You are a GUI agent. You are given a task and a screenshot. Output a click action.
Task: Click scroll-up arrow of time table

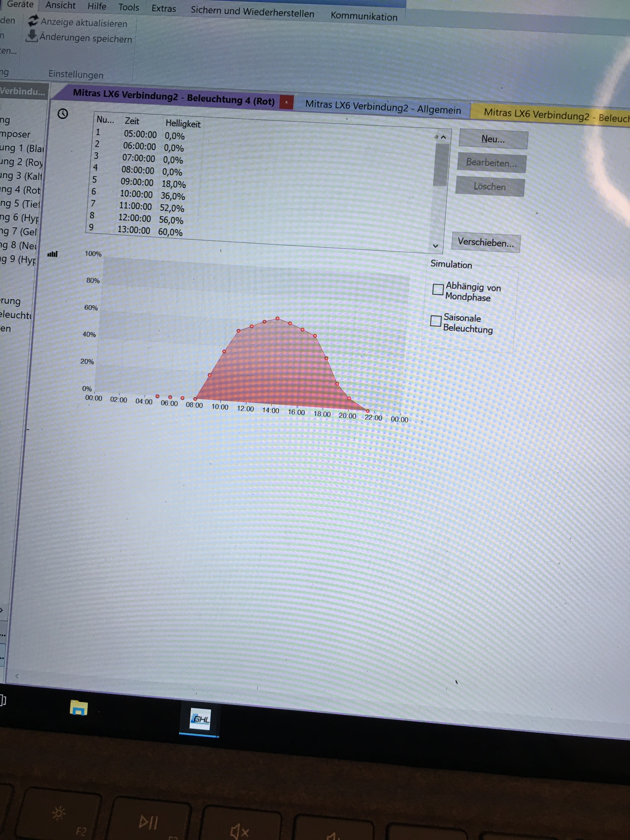tap(443, 137)
